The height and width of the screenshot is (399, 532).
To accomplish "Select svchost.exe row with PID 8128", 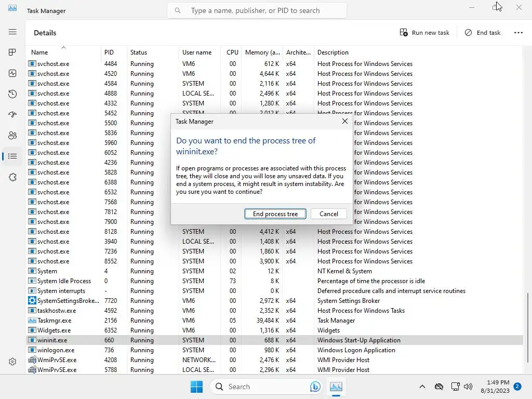I will click(x=274, y=231).
